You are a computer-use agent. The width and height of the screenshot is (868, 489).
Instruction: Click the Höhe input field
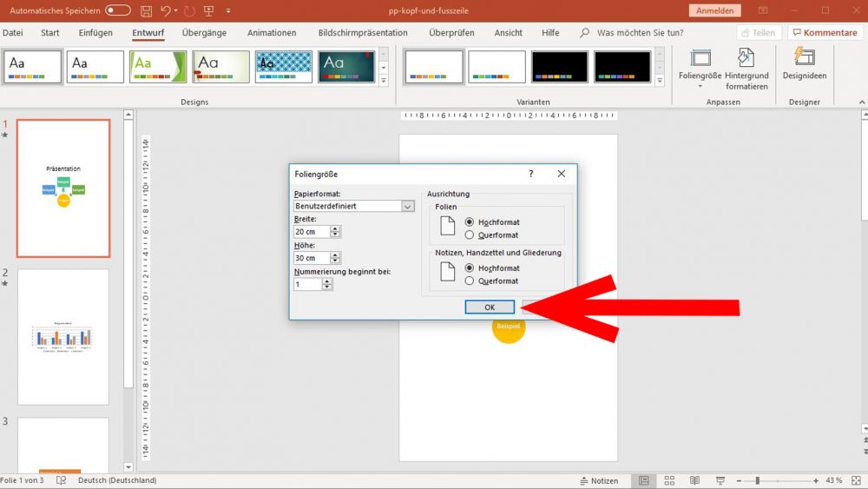(x=312, y=258)
